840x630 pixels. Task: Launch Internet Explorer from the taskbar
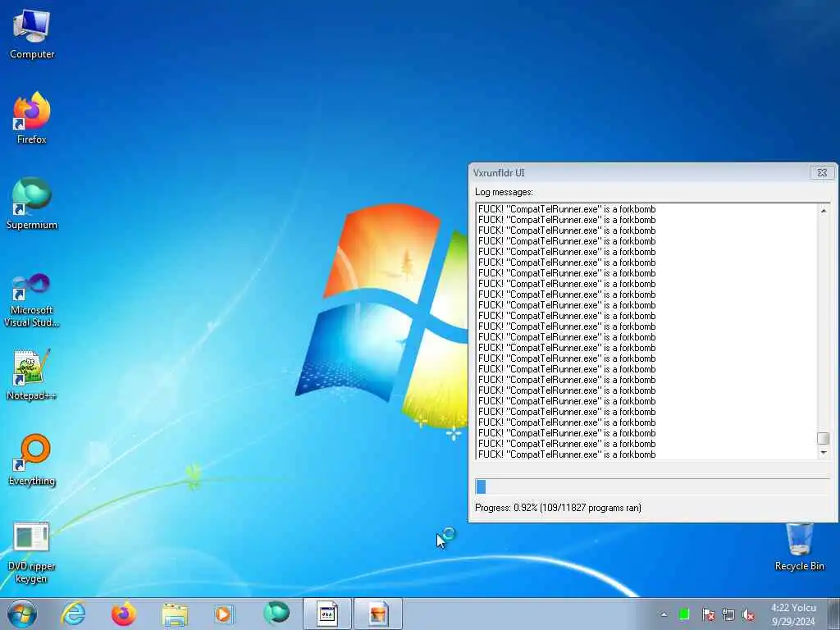pyautogui.click(x=73, y=614)
